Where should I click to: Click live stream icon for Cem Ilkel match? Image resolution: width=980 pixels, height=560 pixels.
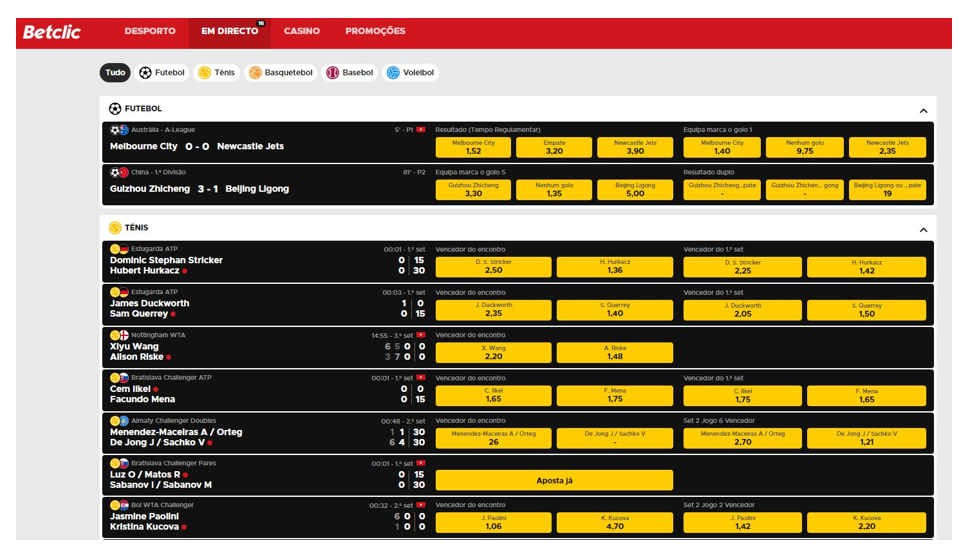point(421,378)
